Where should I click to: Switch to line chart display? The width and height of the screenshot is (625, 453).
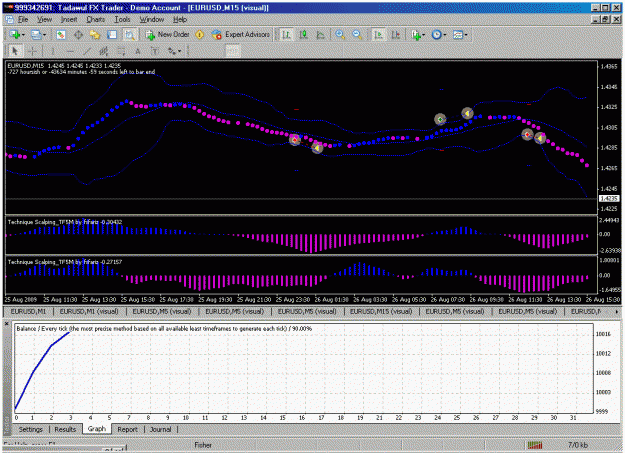tap(320, 35)
